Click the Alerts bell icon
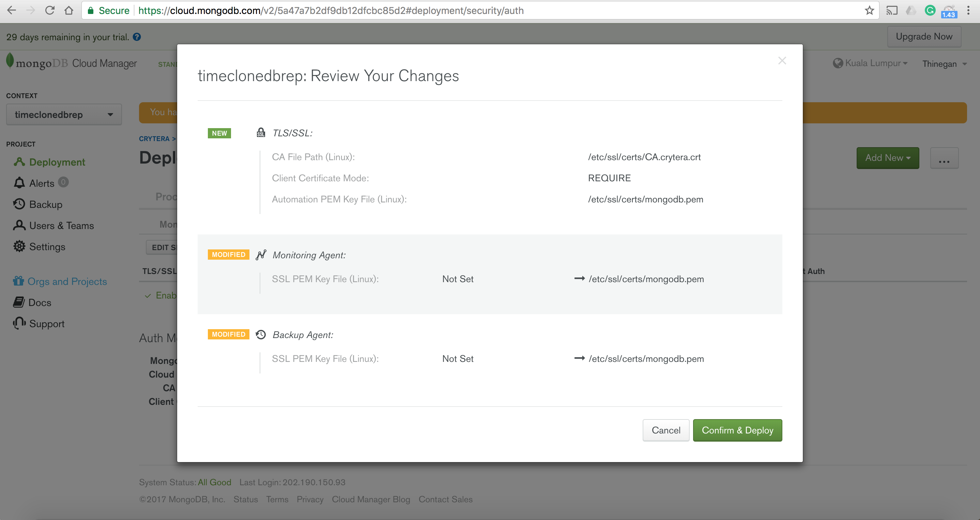This screenshot has height=520, width=980. [19, 183]
